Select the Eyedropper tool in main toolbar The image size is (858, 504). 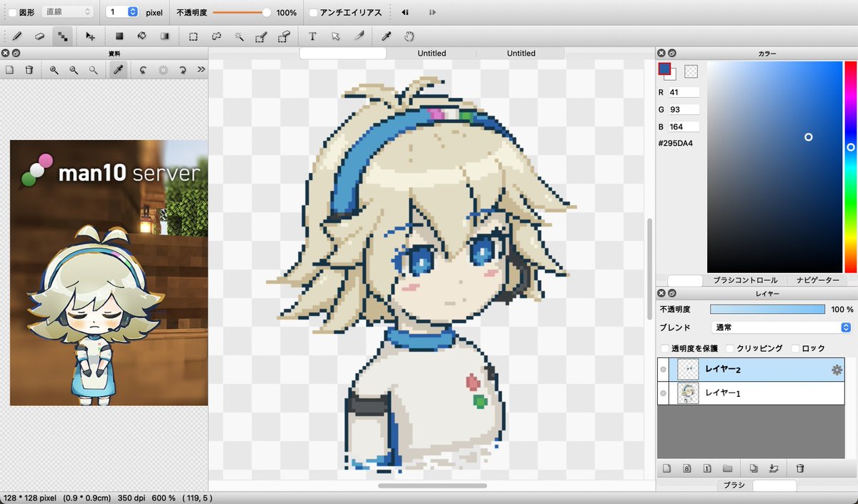coord(386,36)
